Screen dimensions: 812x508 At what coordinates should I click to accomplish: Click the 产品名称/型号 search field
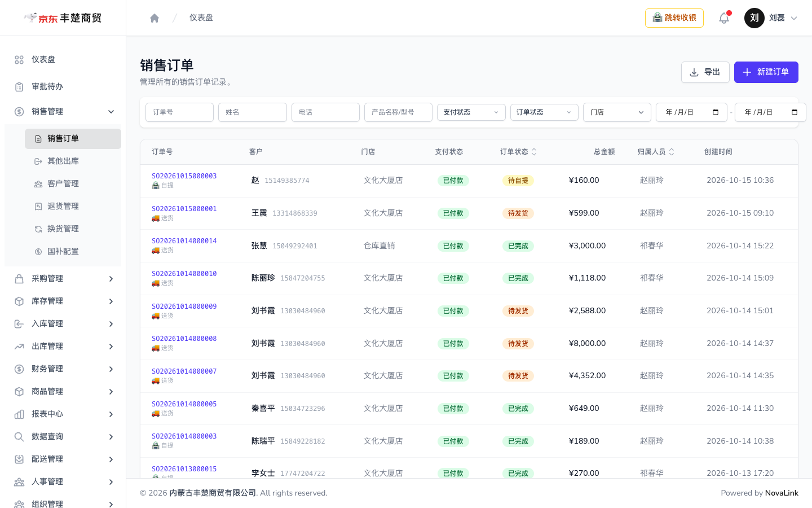(x=398, y=112)
